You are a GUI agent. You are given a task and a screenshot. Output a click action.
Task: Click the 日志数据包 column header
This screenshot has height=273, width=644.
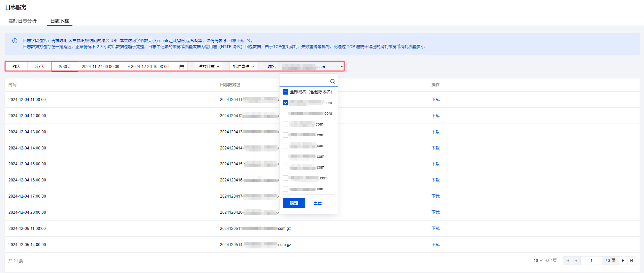[x=230, y=85]
